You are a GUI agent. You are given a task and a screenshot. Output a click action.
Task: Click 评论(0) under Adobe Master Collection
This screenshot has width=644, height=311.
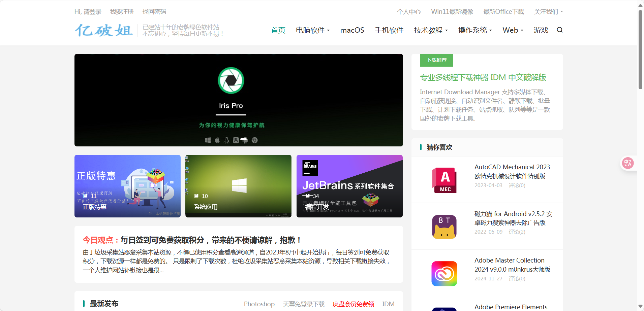coord(517,279)
